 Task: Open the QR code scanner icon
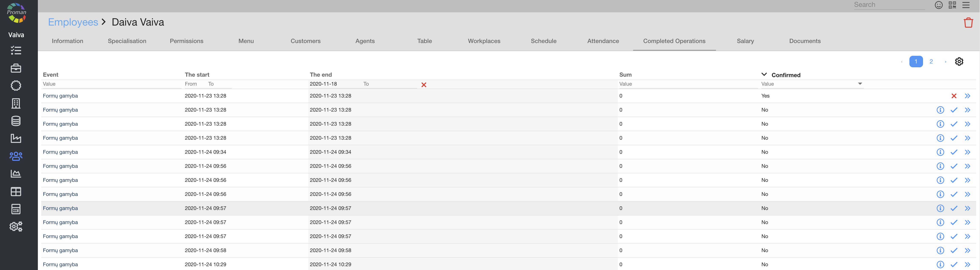coord(952,5)
